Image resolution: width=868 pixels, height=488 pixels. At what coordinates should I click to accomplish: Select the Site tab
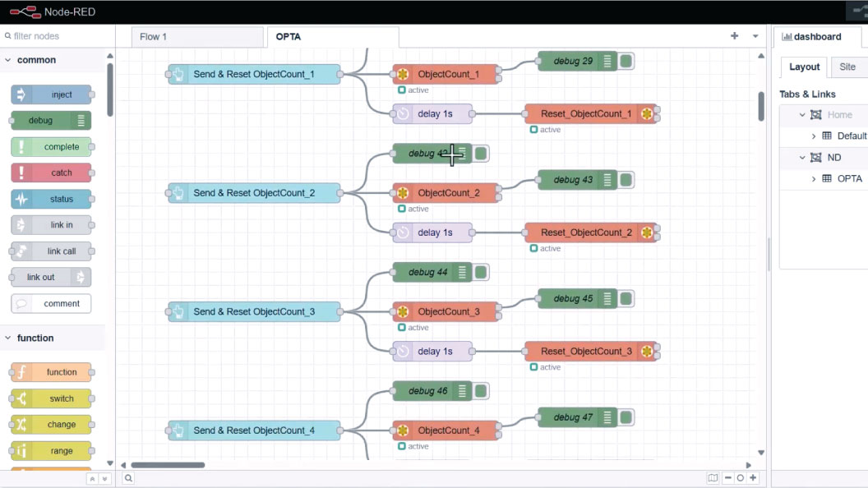(x=847, y=67)
